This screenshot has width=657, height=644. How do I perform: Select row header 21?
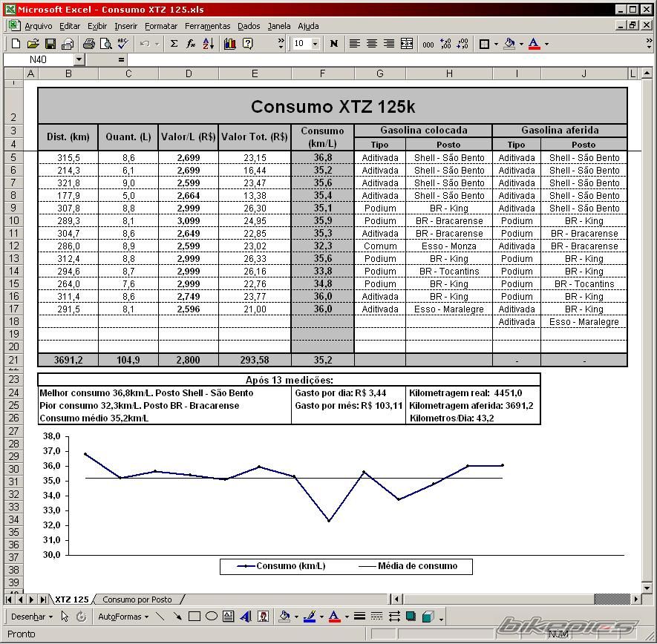(x=14, y=360)
